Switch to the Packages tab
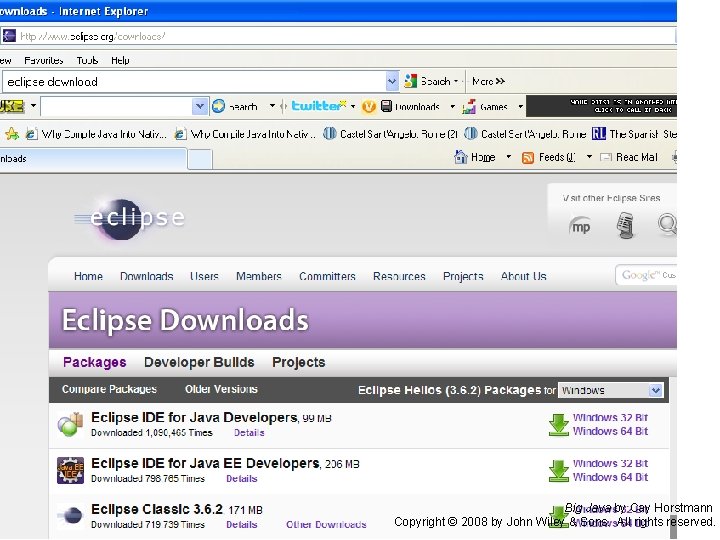The height and width of the screenshot is (540, 720). coord(95,362)
